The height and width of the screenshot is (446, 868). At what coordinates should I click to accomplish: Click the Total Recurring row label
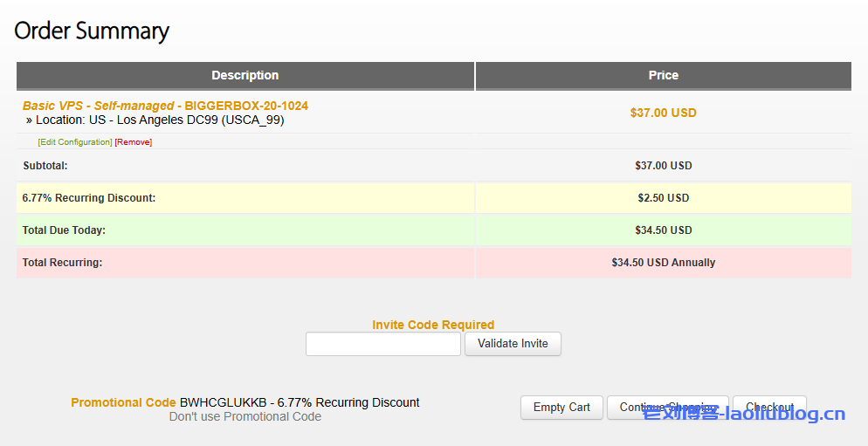click(62, 263)
